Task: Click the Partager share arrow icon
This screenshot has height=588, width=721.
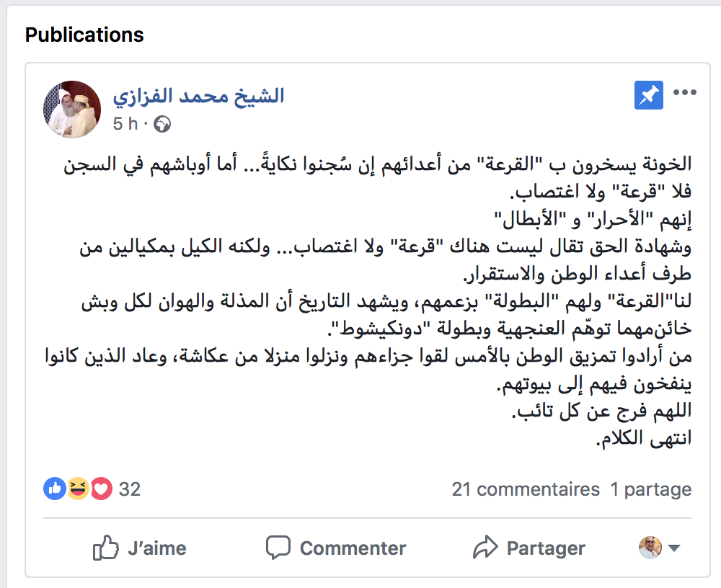Action: click(485, 548)
